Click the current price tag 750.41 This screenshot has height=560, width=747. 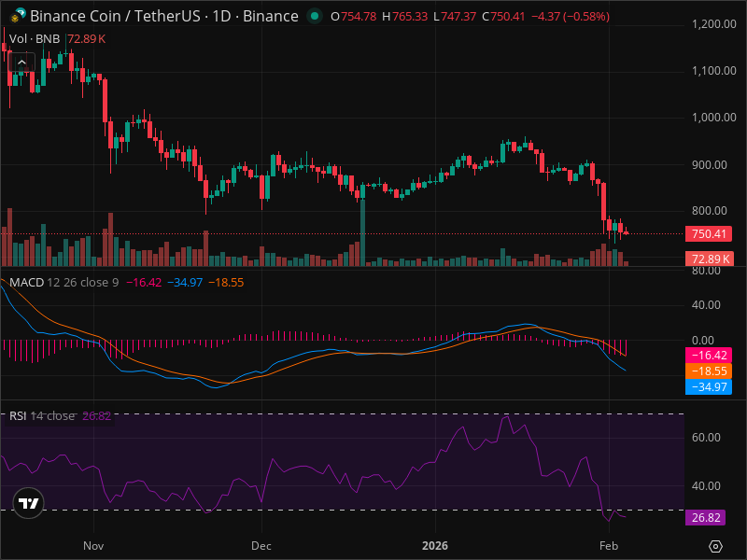[x=709, y=234]
